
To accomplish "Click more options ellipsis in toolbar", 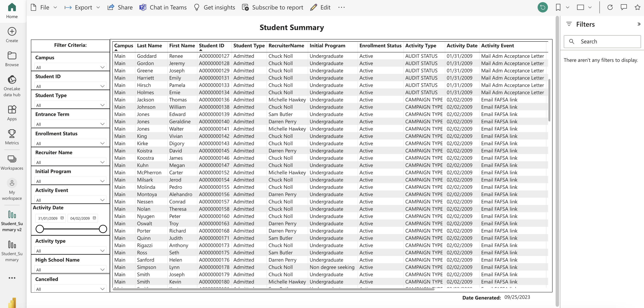I will (341, 7).
